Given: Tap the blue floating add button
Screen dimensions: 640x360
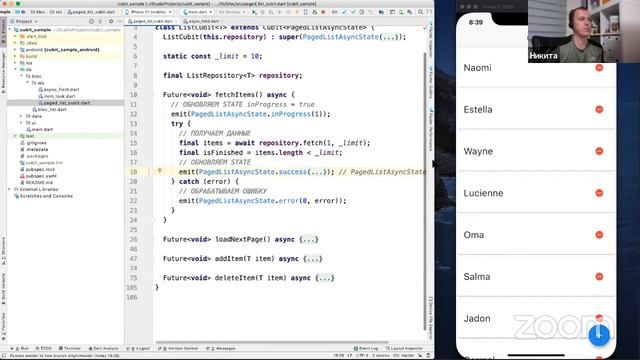Looking at the screenshot, I should click(599, 335).
